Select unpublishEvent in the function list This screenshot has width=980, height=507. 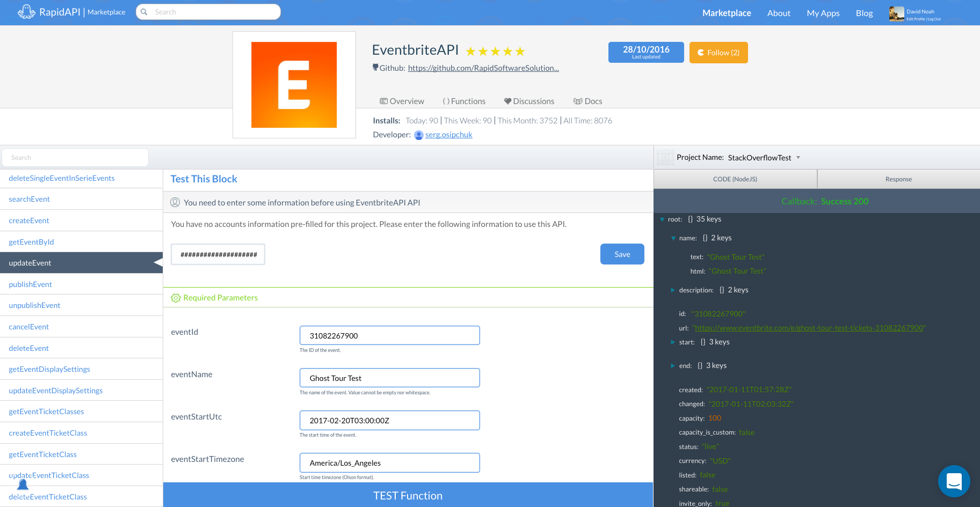click(x=81, y=305)
